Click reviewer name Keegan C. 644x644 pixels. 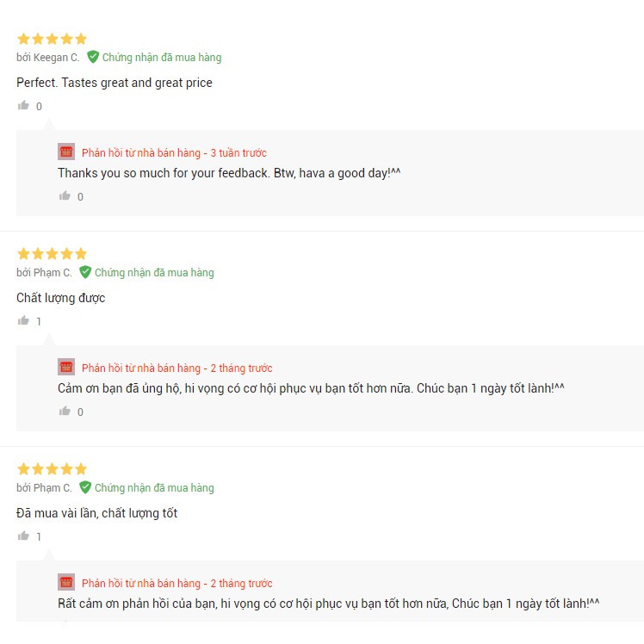tap(56, 58)
